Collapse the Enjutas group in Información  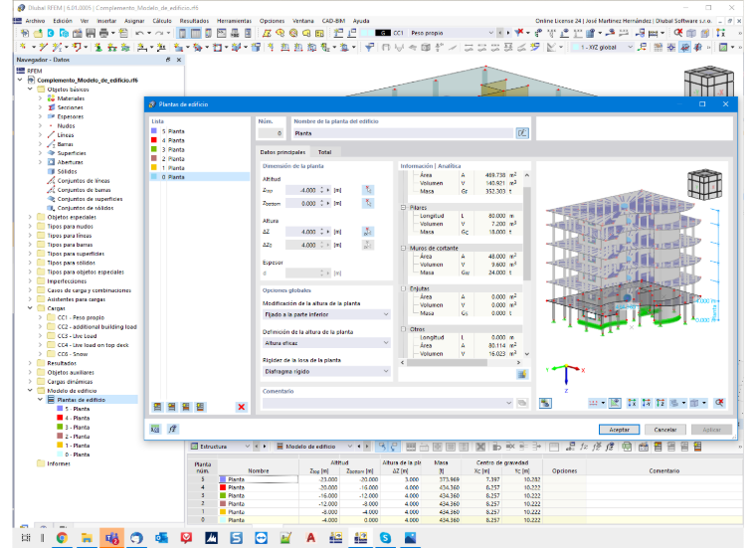pos(404,288)
